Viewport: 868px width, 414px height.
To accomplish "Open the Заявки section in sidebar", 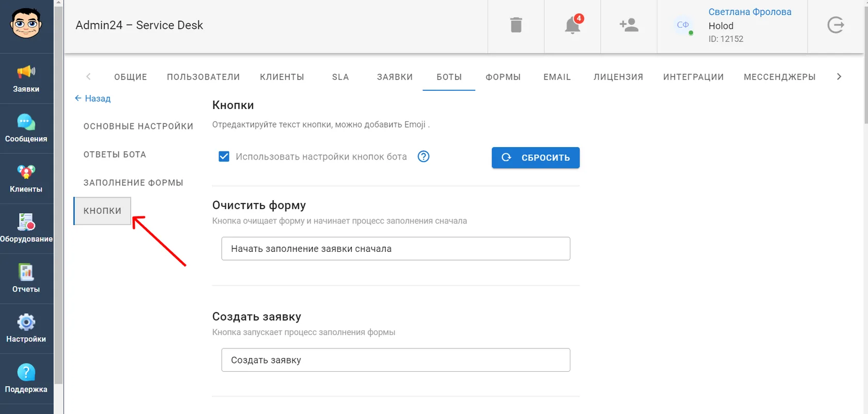I will (x=26, y=78).
